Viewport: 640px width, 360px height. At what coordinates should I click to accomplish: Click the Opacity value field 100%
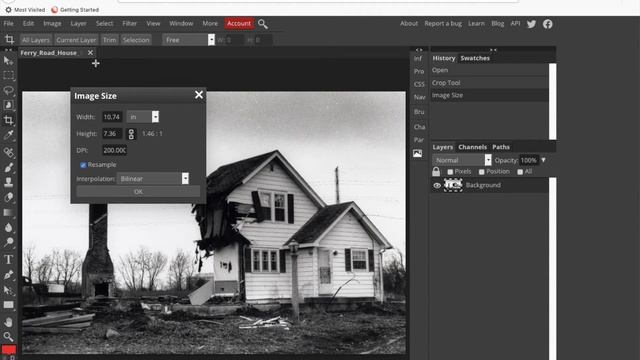coord(529,160)
